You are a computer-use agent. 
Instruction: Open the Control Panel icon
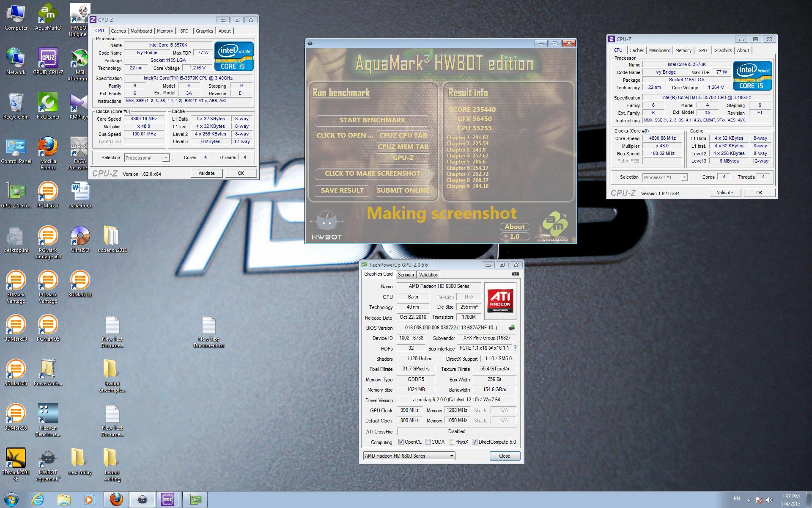16,150
